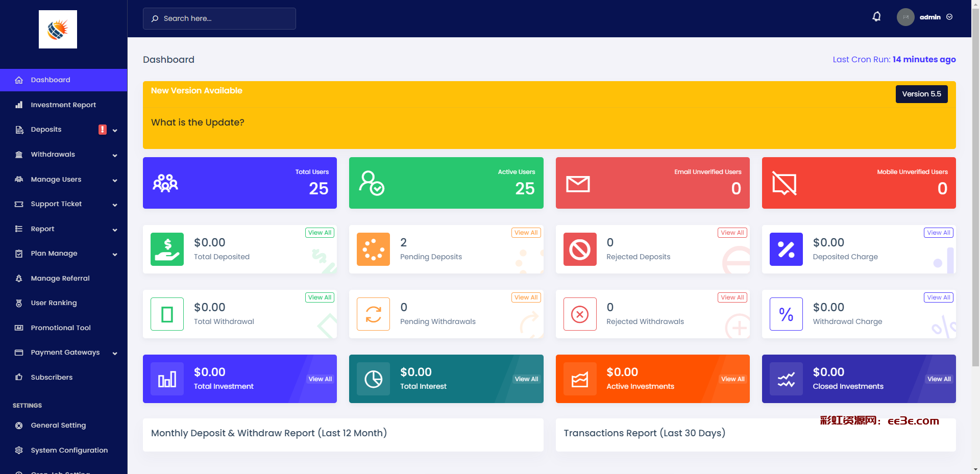
Task: Click the Version 5.5 button
Action: (921, 94)
